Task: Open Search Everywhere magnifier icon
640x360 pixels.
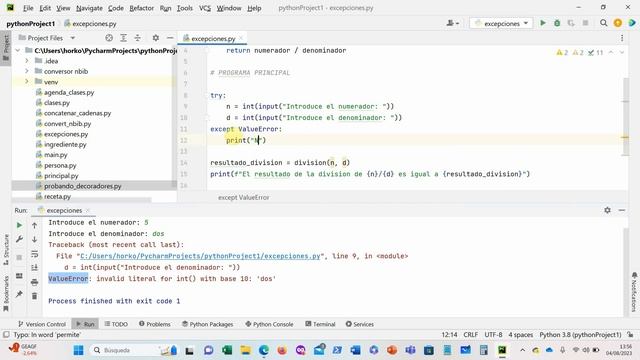Action: [603, 23]
